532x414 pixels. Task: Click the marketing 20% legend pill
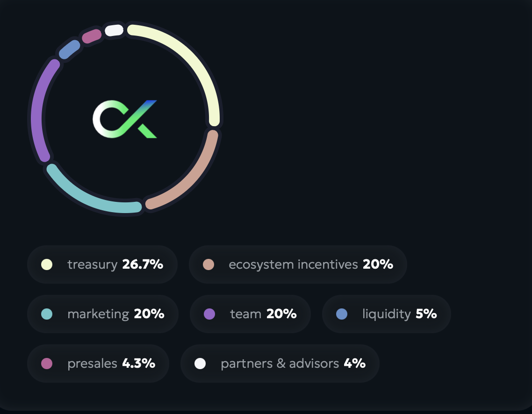pyautogui.click(x=103, y=314)
